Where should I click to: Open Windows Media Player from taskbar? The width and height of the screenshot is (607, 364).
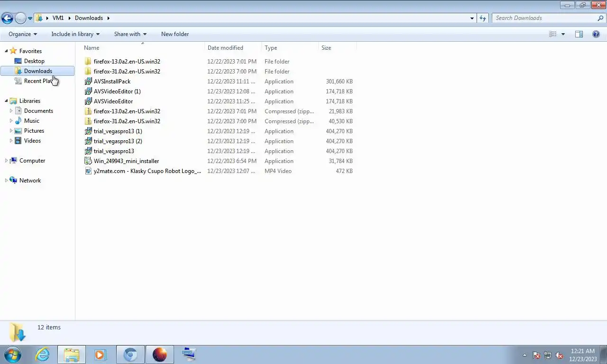click(100, 355)
